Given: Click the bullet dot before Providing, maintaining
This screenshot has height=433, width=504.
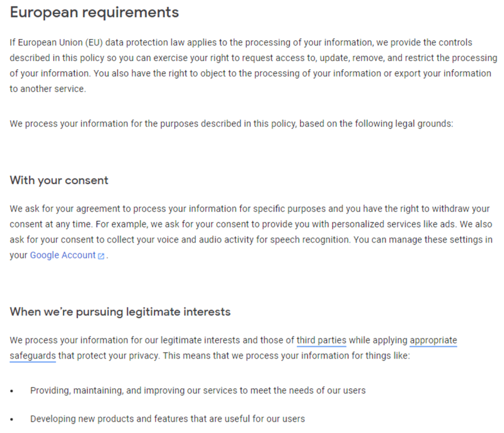Looking at the screenshot, I should coord(12,391).
